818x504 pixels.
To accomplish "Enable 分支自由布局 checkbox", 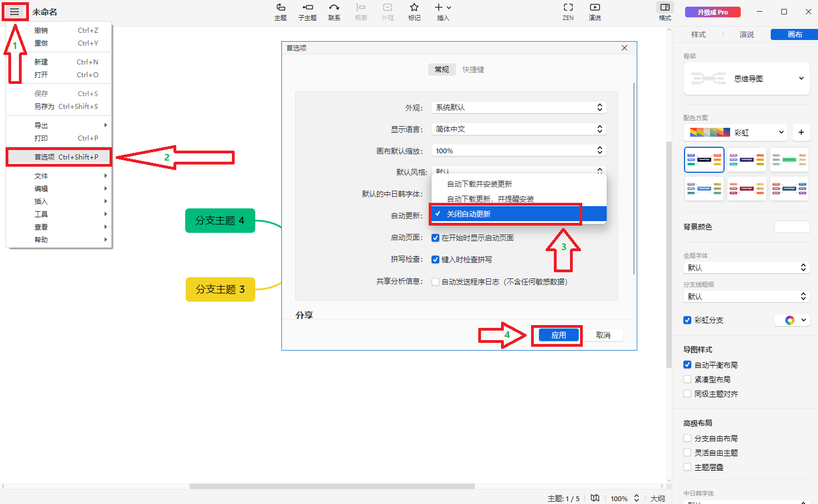I will 687,438.
